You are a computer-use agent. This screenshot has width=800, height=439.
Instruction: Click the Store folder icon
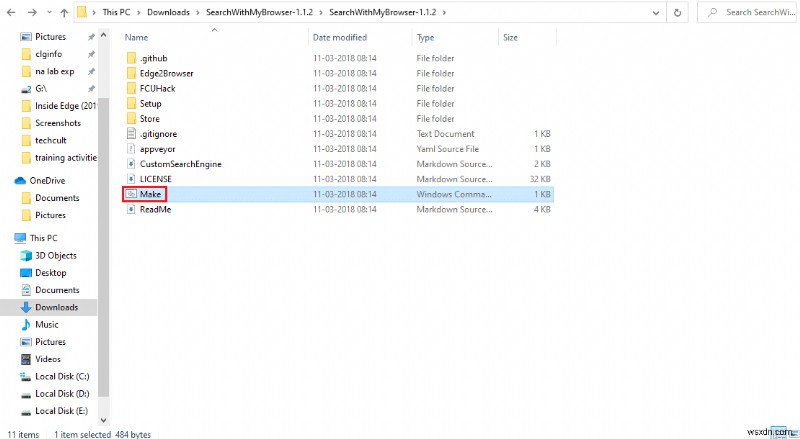coord(131,118)
